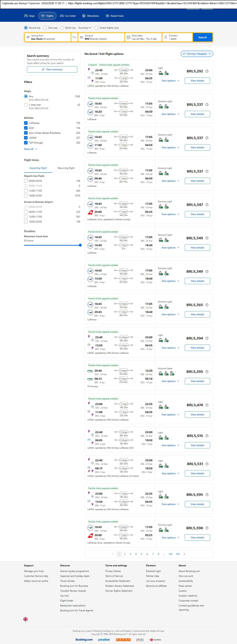This screenshot has width=237, height=644.
Task: Select the One way trip option
Action: pos(45,28)
